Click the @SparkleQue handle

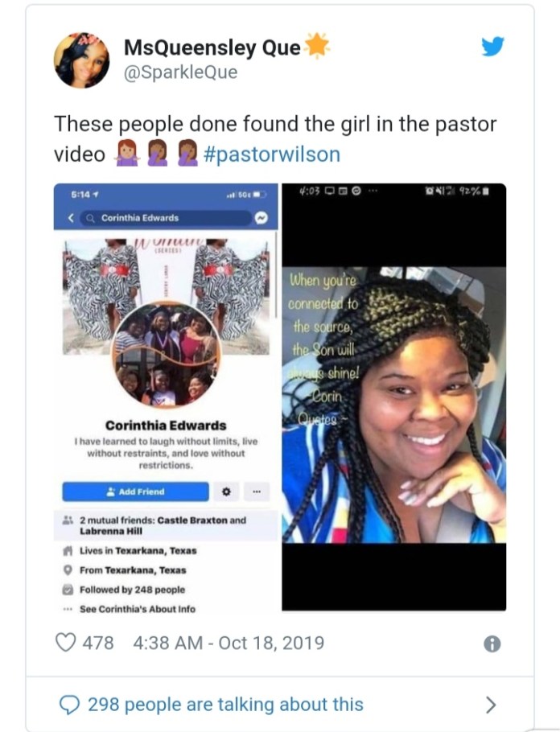180,72
